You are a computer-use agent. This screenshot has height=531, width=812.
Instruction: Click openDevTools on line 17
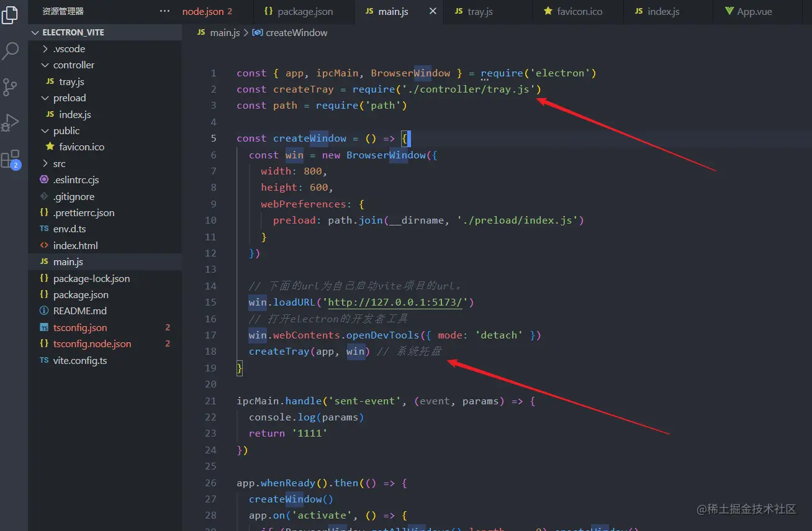pos(383,335)
